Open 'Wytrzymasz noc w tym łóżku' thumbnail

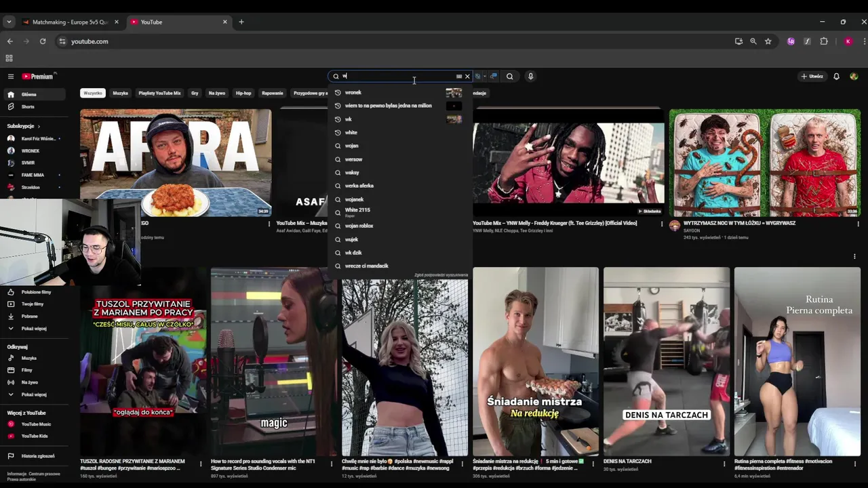click(x=765, y=163)
